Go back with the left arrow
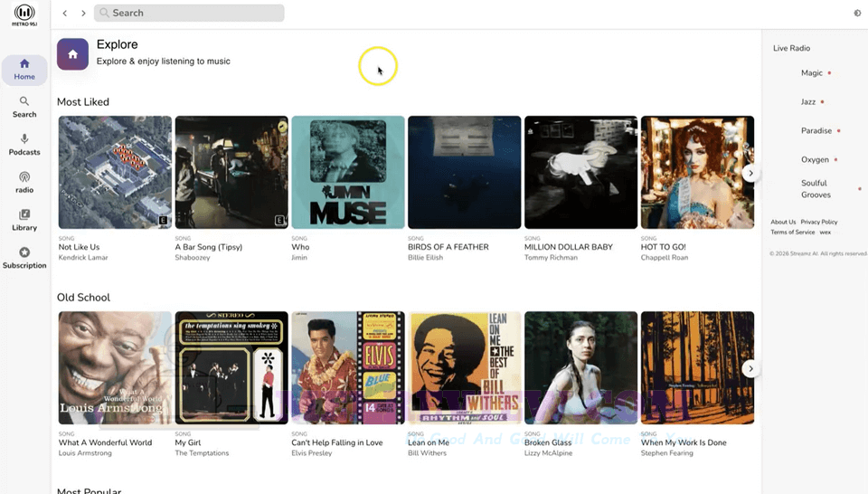The image size is (868, 494). 65,13
